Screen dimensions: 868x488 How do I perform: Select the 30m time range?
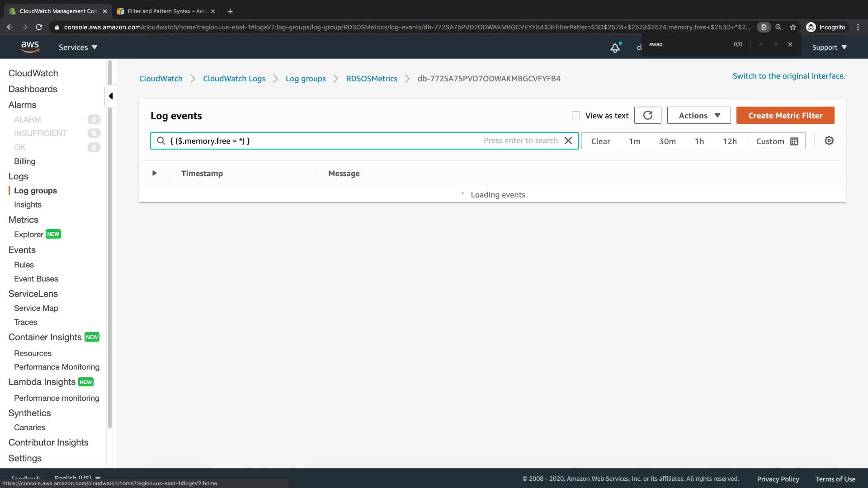[x=667, y=141]
